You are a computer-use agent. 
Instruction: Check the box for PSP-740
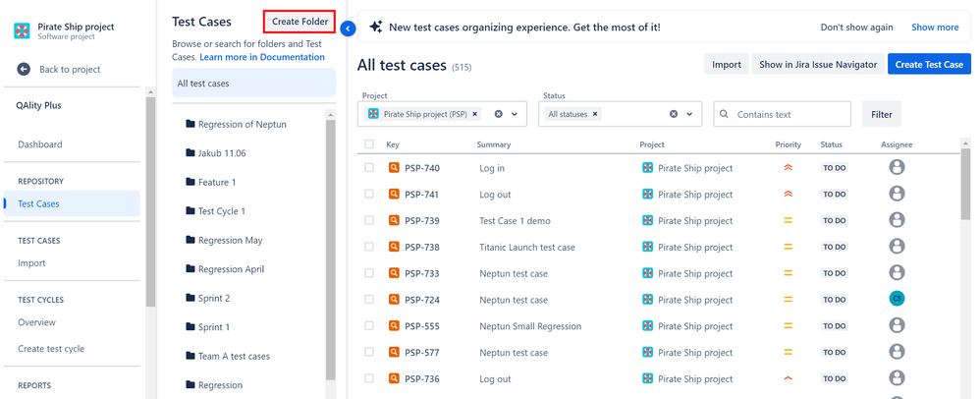point(369,168)
